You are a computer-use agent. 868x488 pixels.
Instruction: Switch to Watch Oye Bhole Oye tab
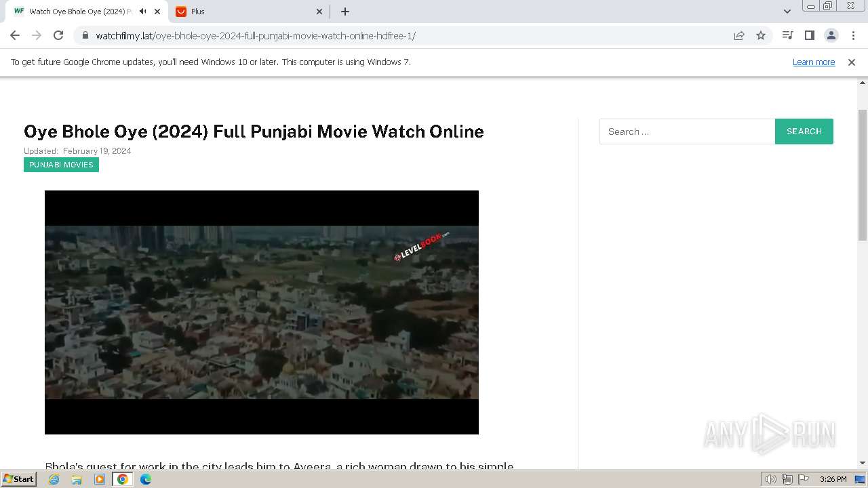(x=86, y=12)
